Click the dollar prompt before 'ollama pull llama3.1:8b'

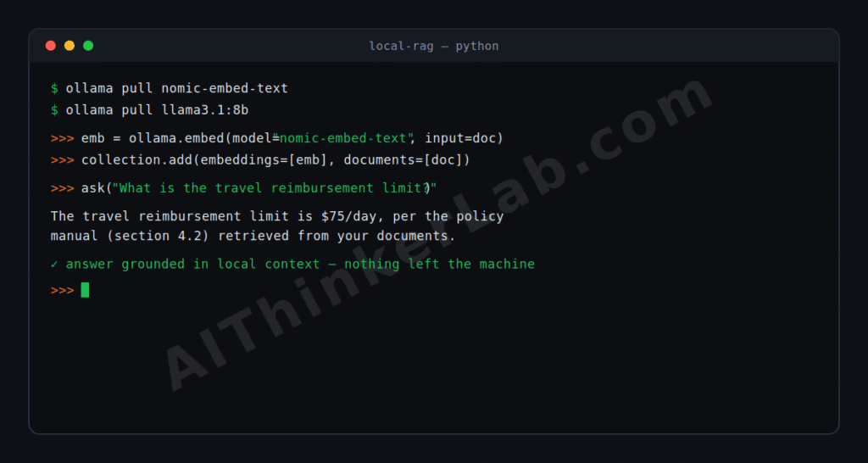pyautogui.click(x=54, y=109)
